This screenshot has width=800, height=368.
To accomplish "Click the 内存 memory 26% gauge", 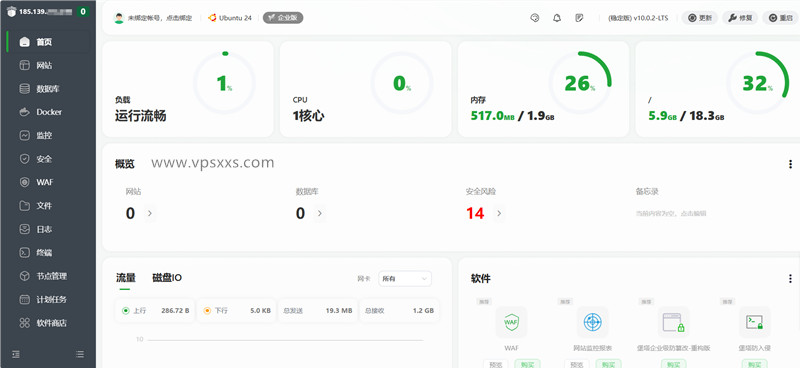I will pyautogui.click(x=580, y=83).
